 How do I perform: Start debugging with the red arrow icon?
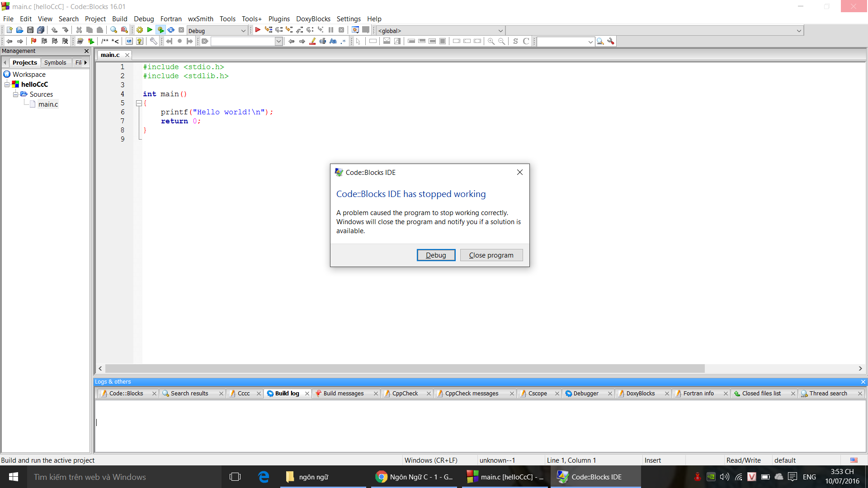tap(258, 30)
